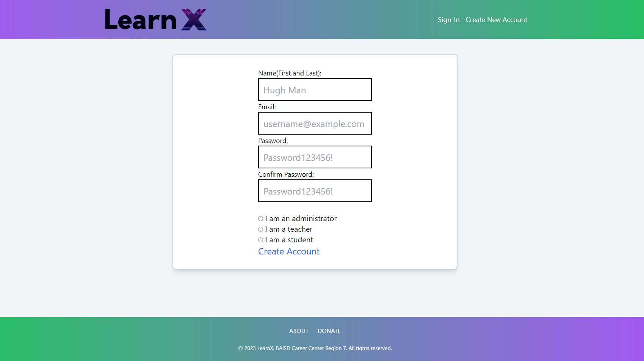Click the 'Name(First and Last):' label

click(290, 73)
